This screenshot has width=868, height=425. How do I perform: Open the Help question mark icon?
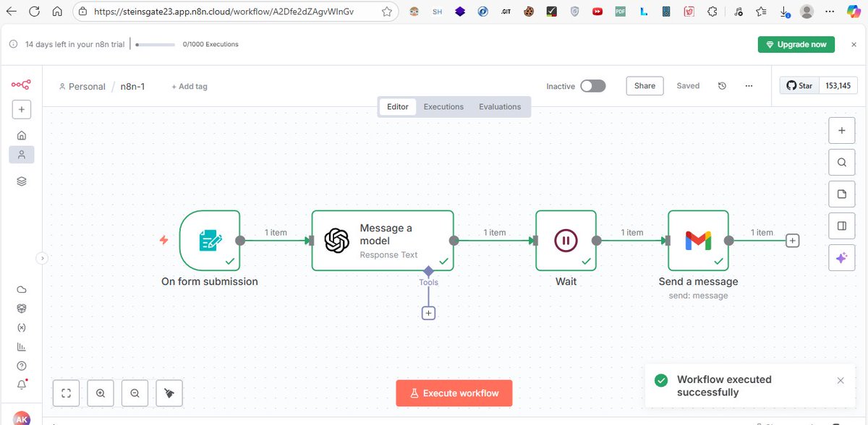22,366
